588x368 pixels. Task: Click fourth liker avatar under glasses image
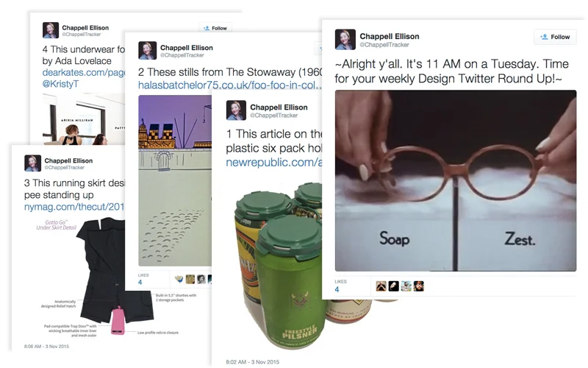pyautogui.click(x=418, y=286)
